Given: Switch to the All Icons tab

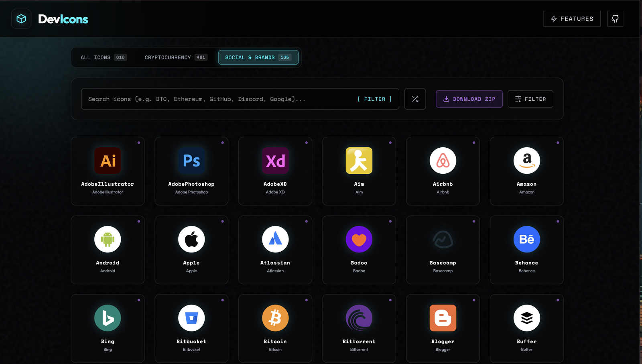Looking at the screenshot, I should point(104,57).
